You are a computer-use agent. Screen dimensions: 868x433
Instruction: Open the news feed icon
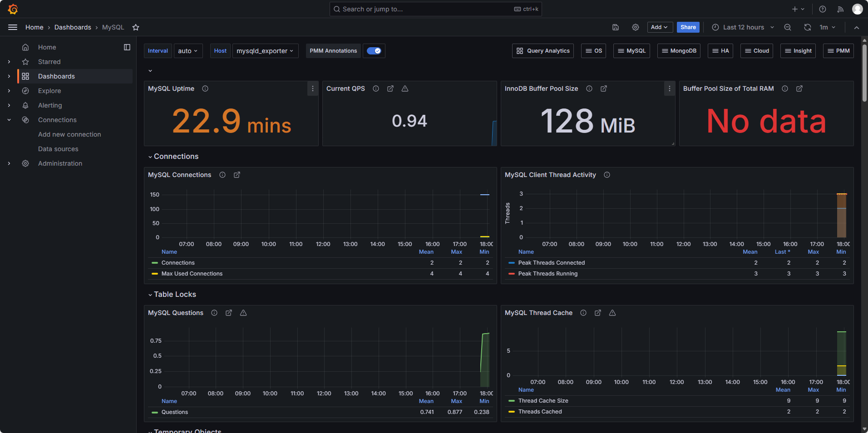(x=841, y=9)
